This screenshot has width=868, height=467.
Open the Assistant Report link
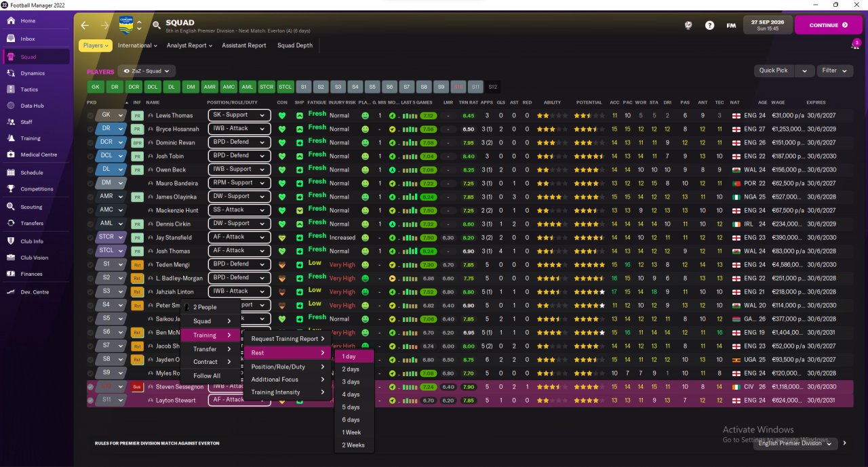coord(244,45)
